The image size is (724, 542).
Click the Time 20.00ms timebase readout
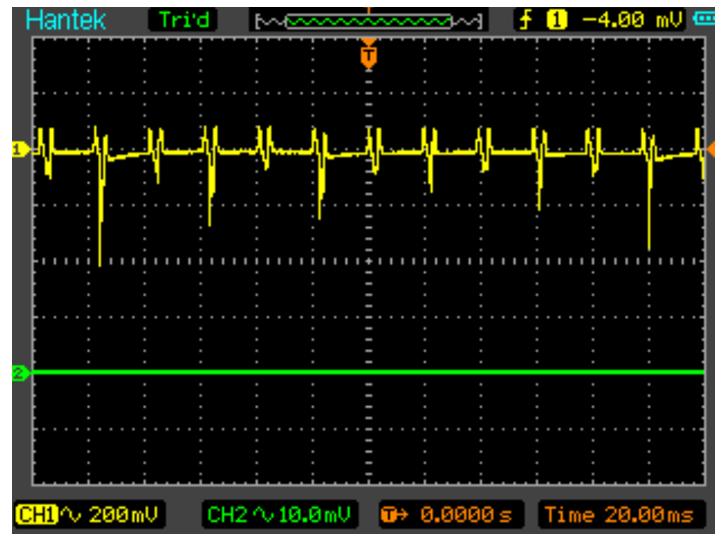(x=619, y=514)
